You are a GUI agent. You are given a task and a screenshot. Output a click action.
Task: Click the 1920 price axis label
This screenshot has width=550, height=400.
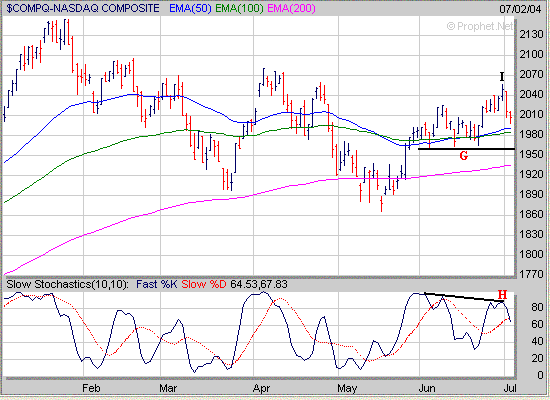pyautogui.click(x=531, y=174)
